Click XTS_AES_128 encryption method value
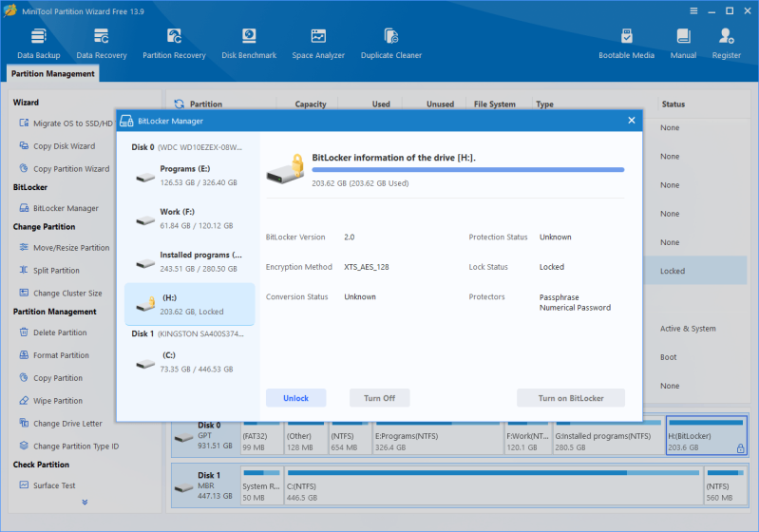Image resolution: width=759 pixels, height=532 pixels. (367, 267)
